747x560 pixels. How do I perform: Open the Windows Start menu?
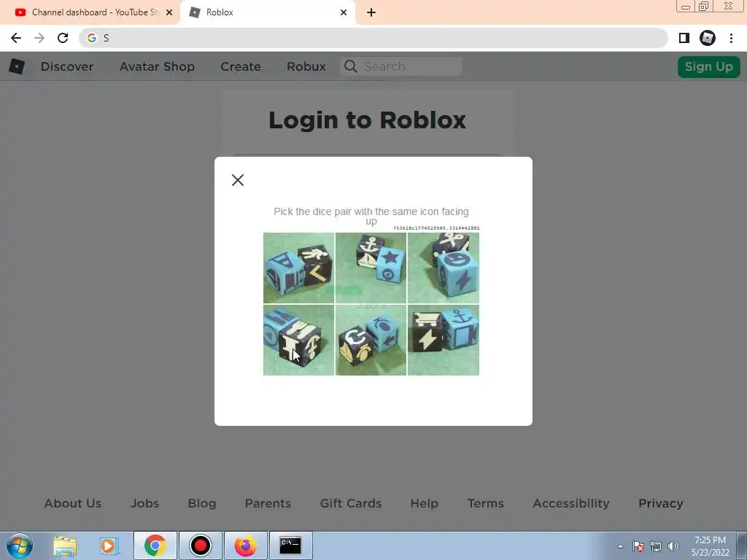pos(19,545)
